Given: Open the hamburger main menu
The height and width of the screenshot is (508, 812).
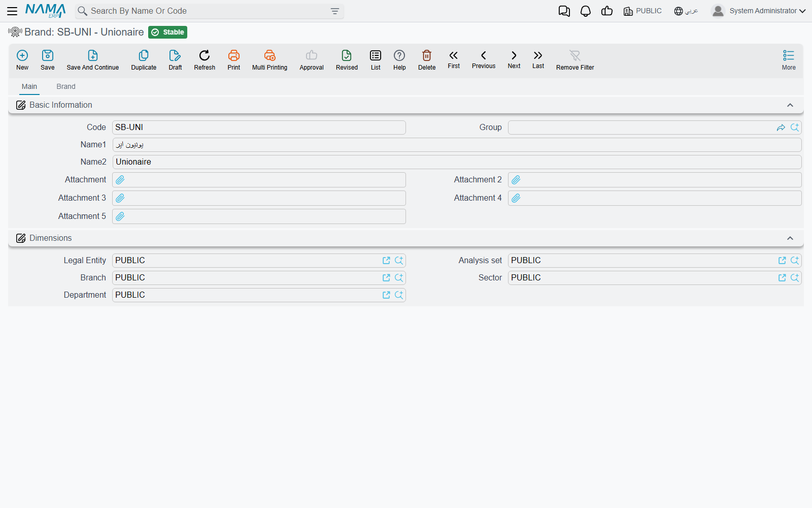Looking at the screenshot, I should click(x=12, y=11).
